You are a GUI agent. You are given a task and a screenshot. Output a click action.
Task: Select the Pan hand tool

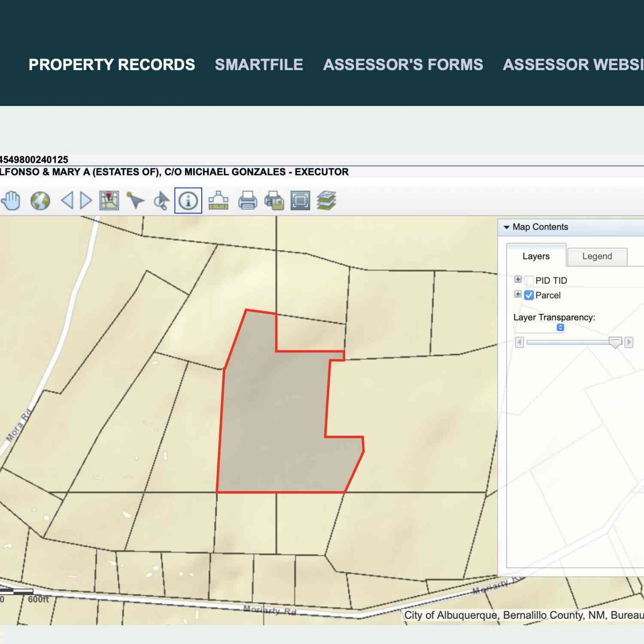click(x=11, y=201)
